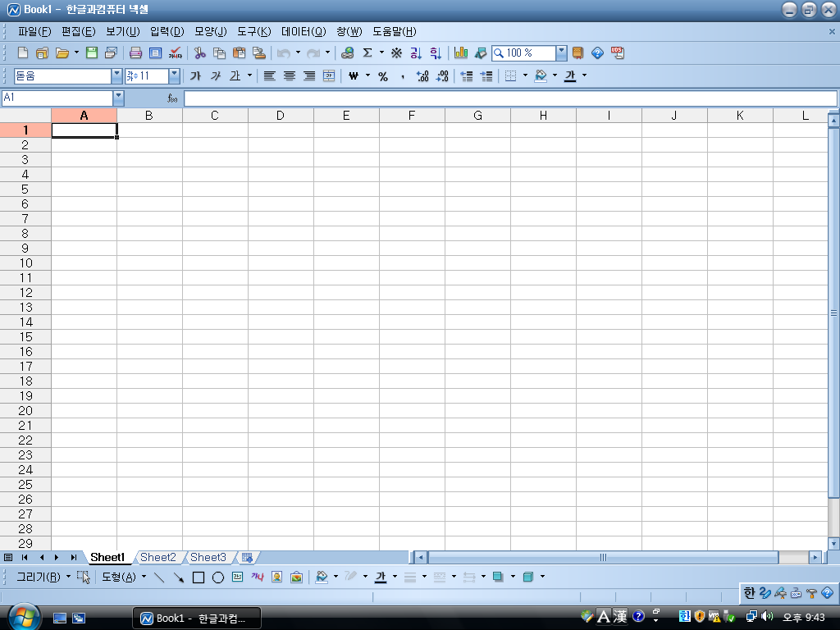Screen dimensions: 840x630
Task: Open print preview from the toolbar
Action: (155, 53)
